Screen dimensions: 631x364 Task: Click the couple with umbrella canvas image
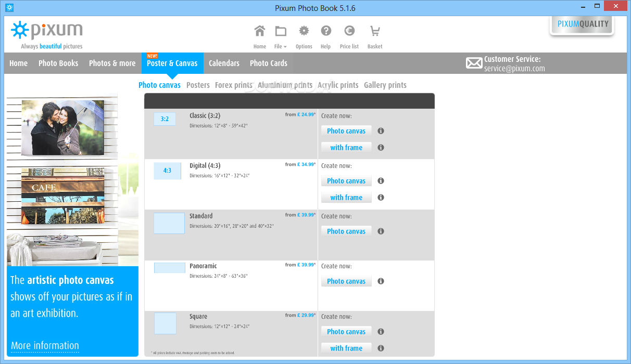(x=62, y=127)
